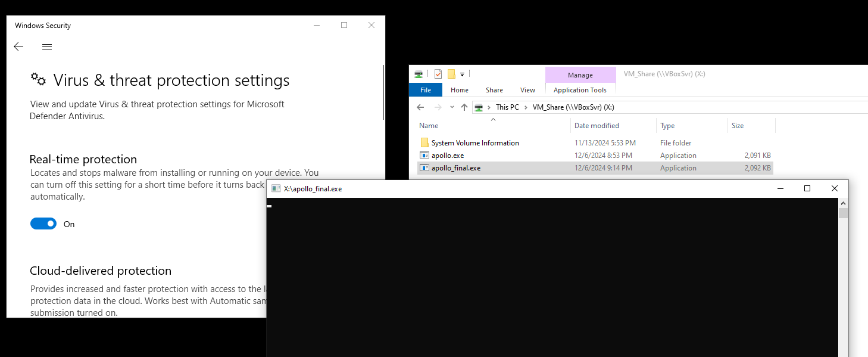Click the Virus & threat protection settings title
868x357 pixels.
click(x=171, y=80)
